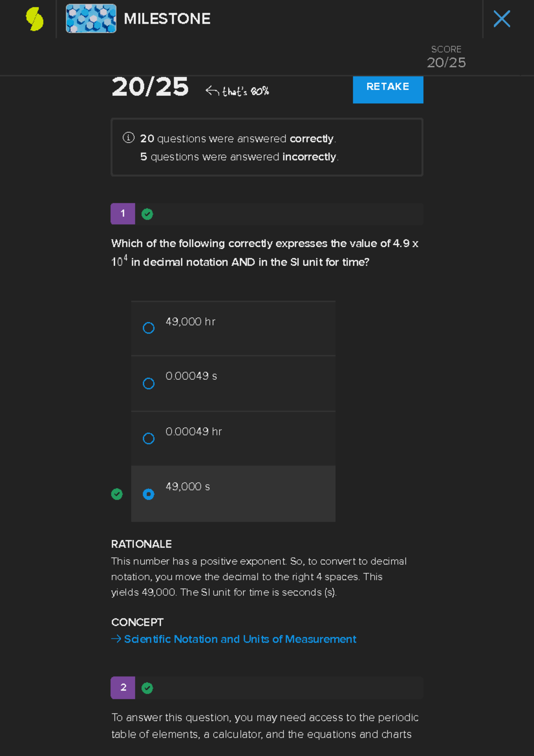
Task: Click the info icon in the results box
Action: tap(129, 138)
